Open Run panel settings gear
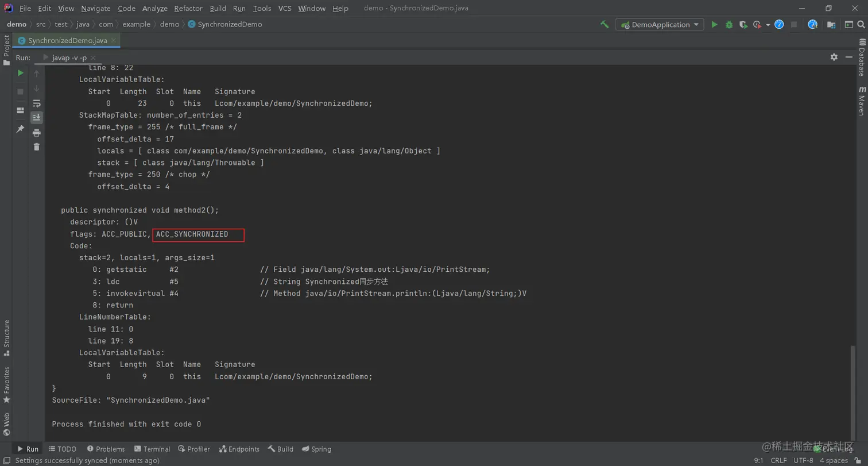868x466 pixels. (834, 57)
